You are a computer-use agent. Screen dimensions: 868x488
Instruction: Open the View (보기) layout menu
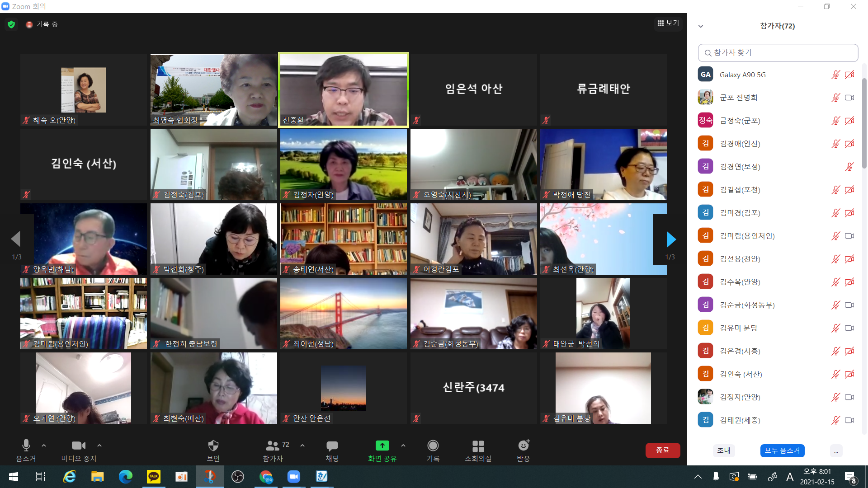coord(668,23)
